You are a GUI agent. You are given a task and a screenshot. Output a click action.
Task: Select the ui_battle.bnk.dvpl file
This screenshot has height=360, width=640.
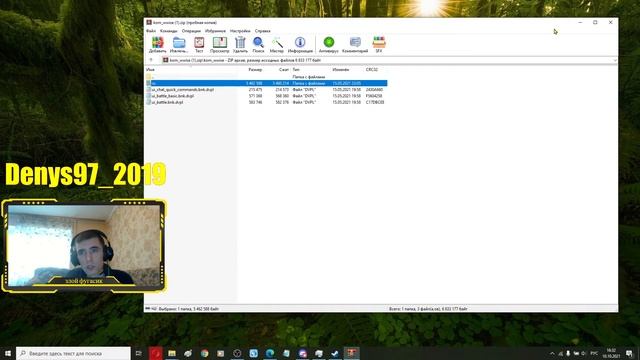pyautogui.click(x=266, y=102)
